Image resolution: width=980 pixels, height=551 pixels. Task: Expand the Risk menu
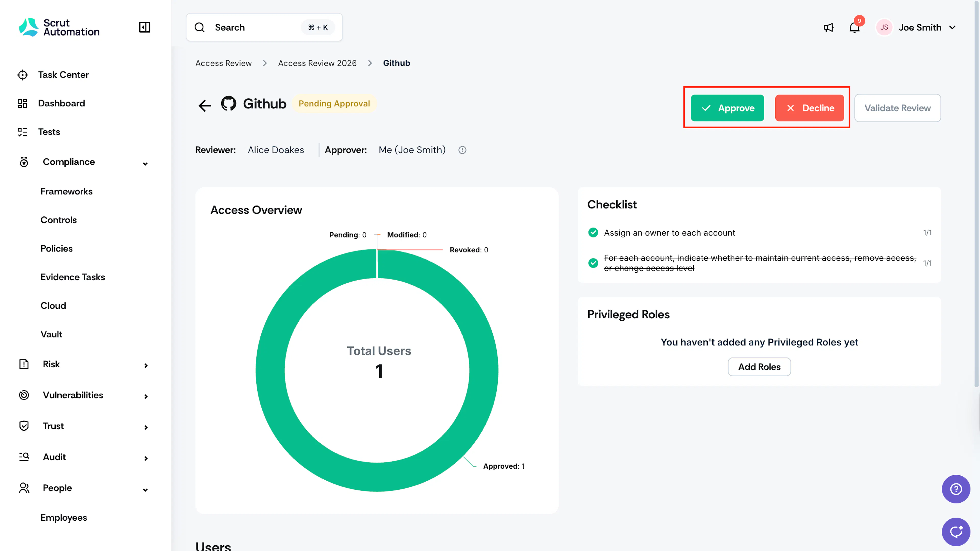click(146, 366)
